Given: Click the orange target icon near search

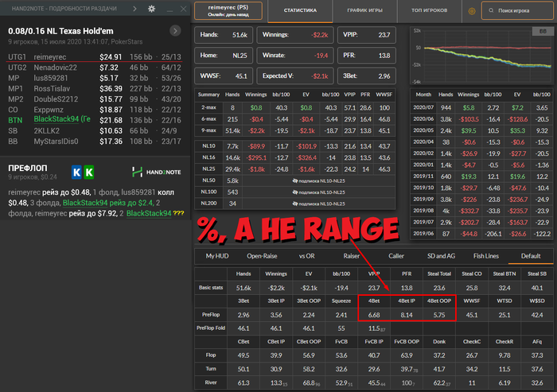Looking at the screenshot, I should [x=472, y=11].
